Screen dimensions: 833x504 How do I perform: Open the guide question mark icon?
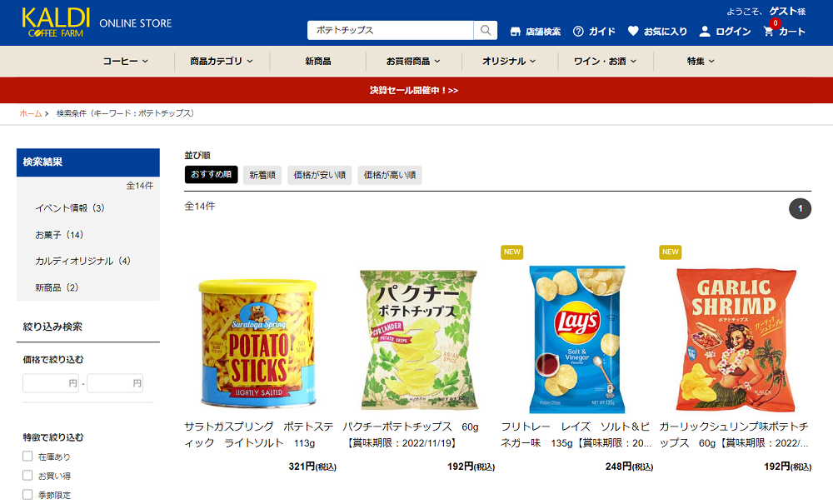point(578,32)
